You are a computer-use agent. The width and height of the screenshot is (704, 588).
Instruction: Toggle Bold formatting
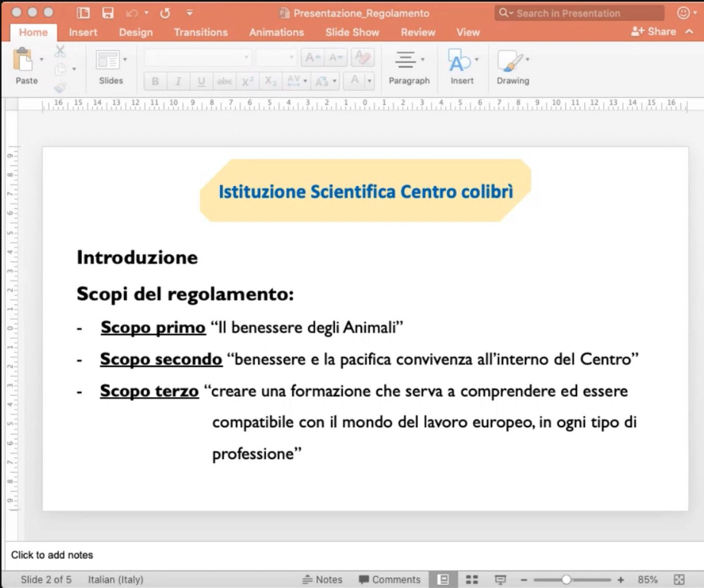[x=155, y=81]
